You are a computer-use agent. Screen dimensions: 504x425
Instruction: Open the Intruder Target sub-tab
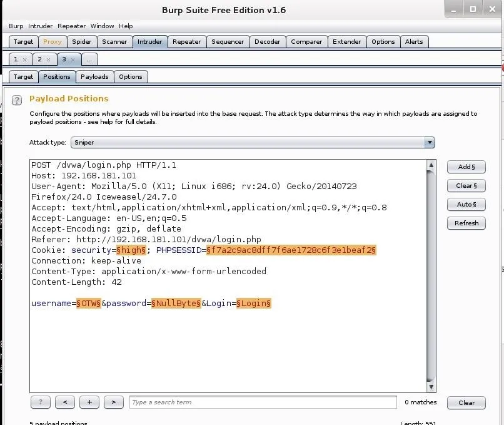23,76
